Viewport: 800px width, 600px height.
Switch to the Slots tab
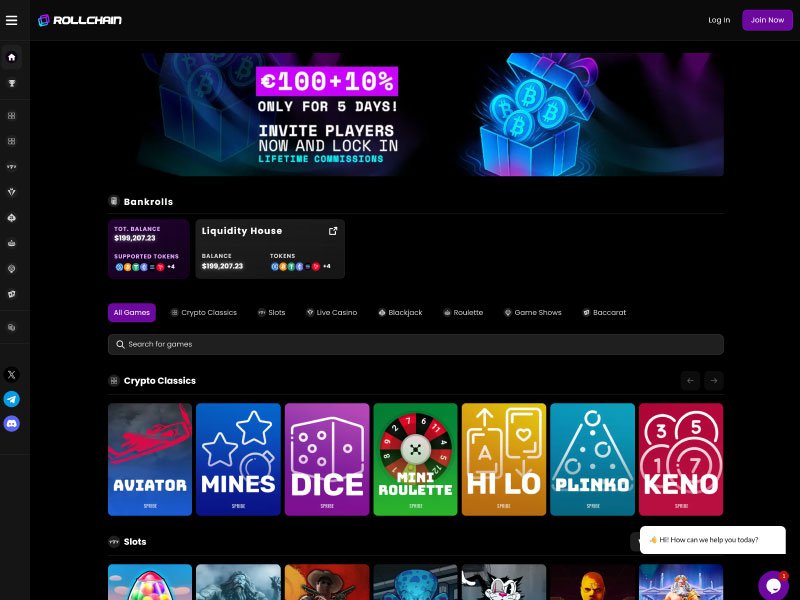[271, 313]
